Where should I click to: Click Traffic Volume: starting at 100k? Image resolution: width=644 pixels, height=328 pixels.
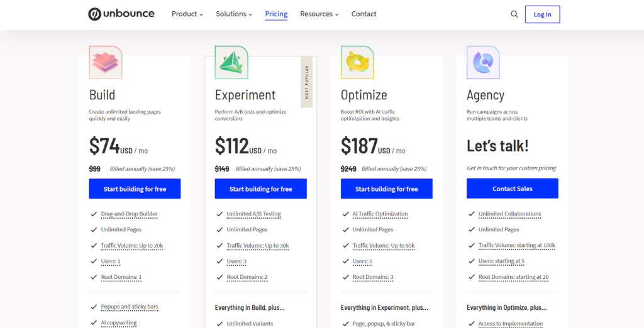[517, 246]
